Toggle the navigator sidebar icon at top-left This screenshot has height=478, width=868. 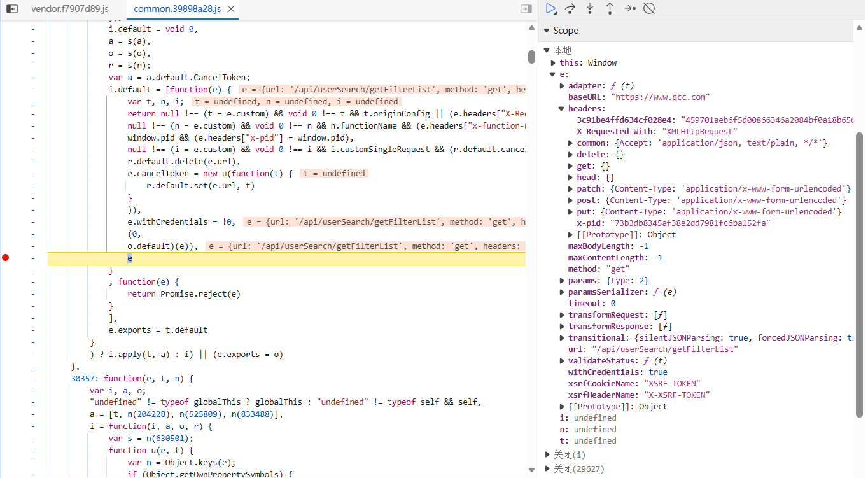12,9
